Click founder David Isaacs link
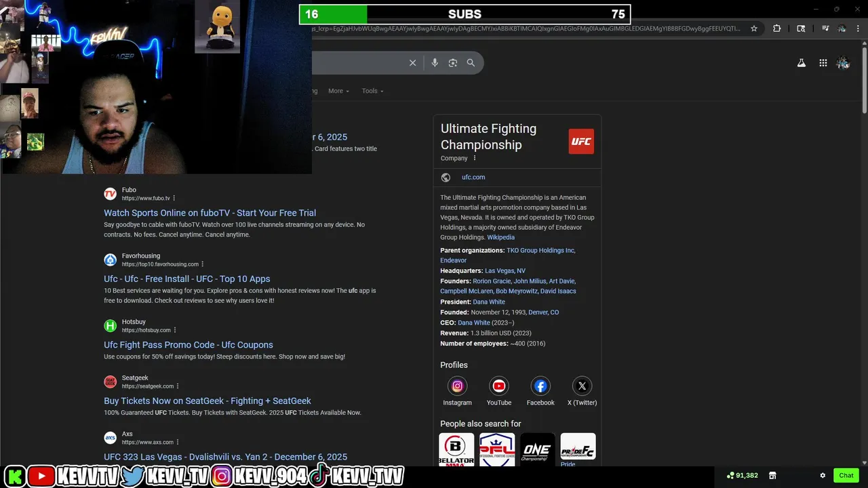The height and width of the screenshot is (488, 868). click(x=558, y=291)
